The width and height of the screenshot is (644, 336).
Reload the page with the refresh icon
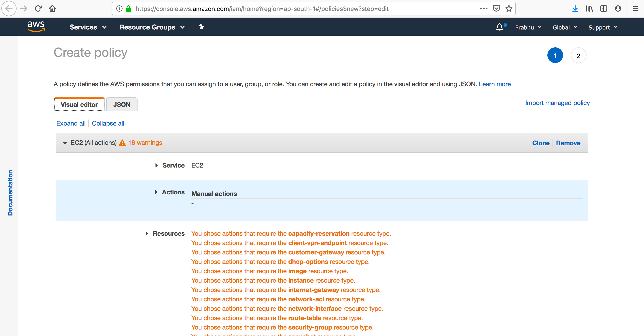pyautogui.click(x=38, y=9)
